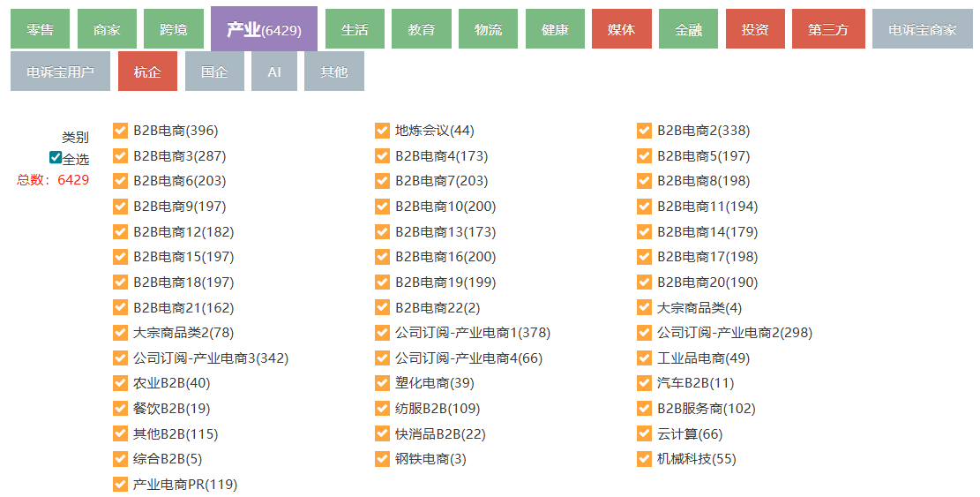Switch to the 第三方 tab

click(827, 29)
